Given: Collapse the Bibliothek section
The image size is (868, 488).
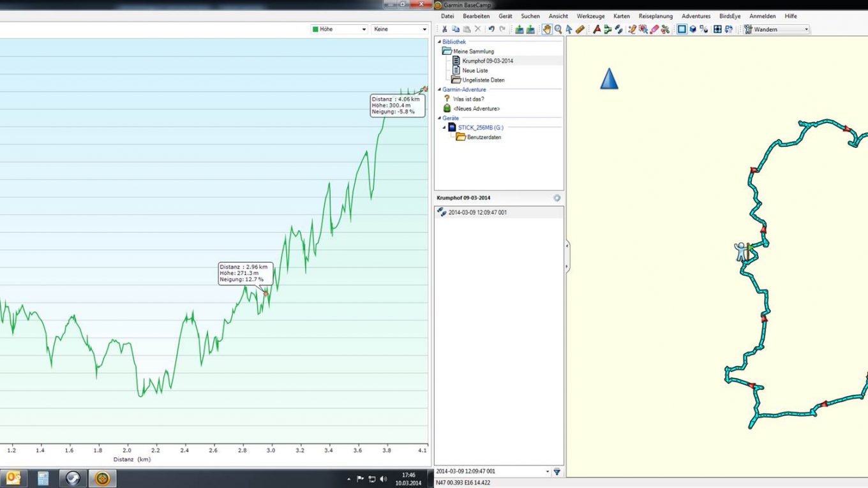Looking at the screenshot, I should 438,42.
